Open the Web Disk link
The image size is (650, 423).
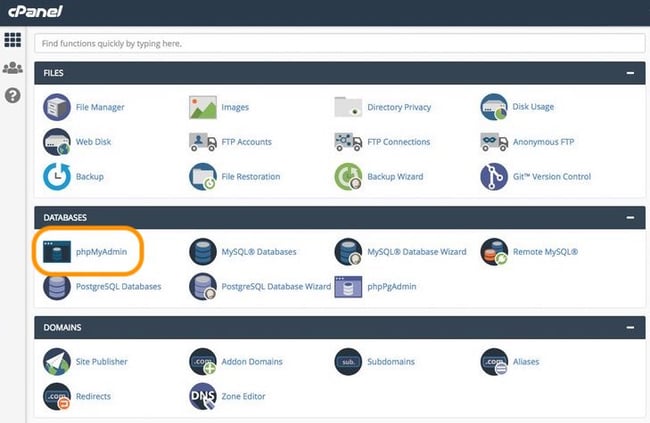click(x=93, y=142)
